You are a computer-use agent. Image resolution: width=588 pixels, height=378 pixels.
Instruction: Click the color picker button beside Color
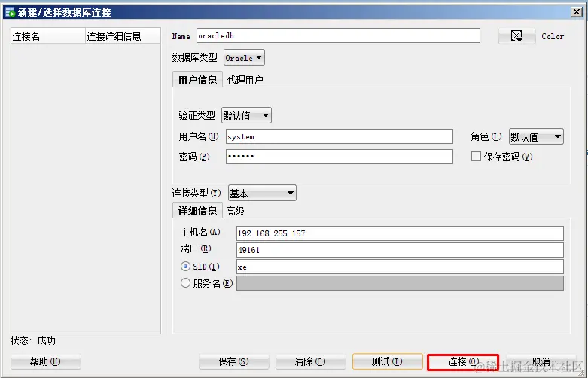516,36
